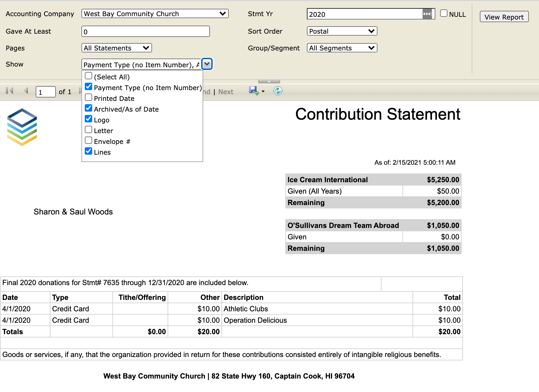Screen dimensions: 539x392
Task: Uncheck Payment Type (no Item Number)
Action: click(88, 87)
